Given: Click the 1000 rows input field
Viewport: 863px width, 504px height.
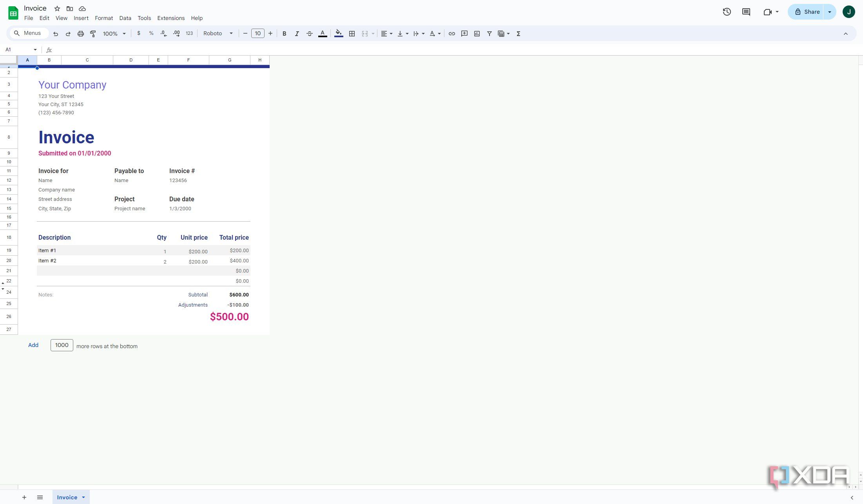Looking at the screenshot, I should click(x=62, y=345).
